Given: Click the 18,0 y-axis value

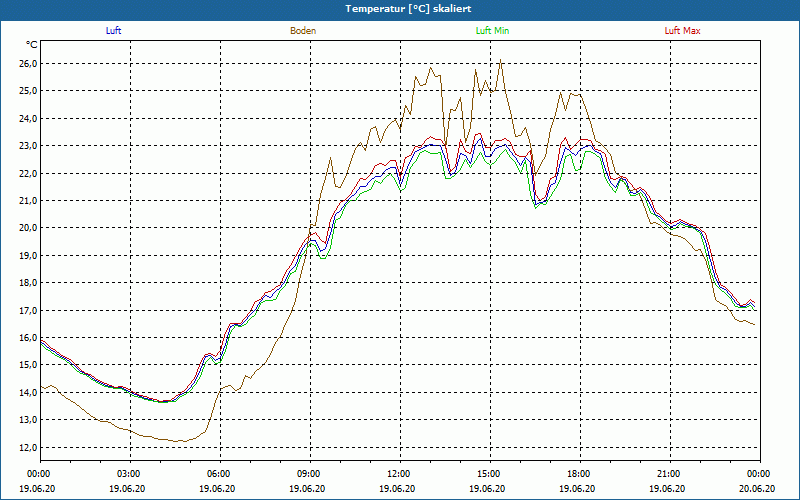Looking at the screenshot, I should 29,283.
